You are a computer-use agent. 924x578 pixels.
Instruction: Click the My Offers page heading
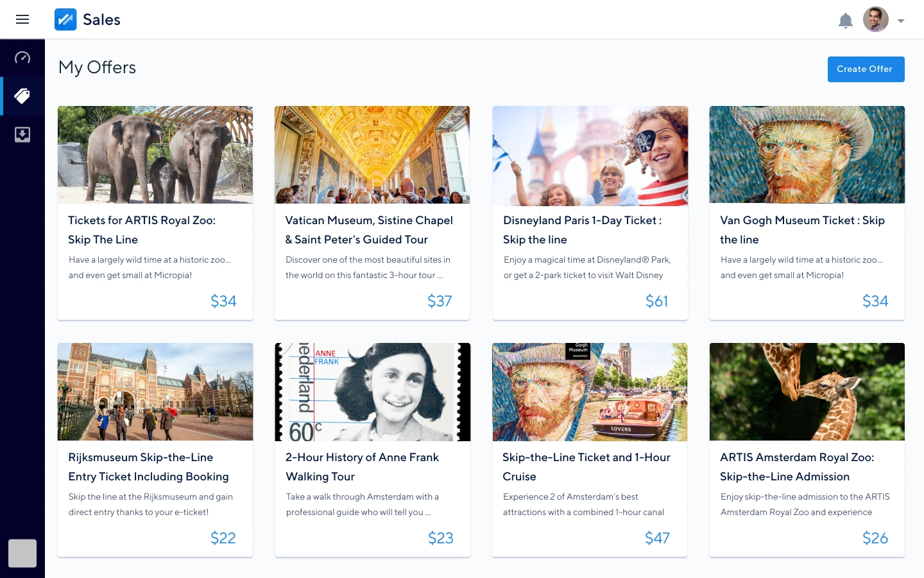97,68
